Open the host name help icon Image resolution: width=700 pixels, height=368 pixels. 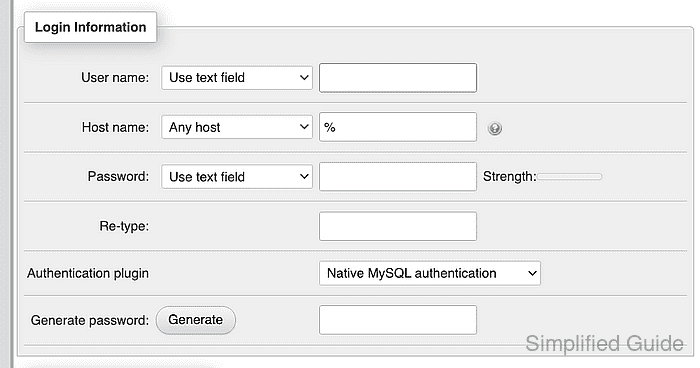pos(495,128)
